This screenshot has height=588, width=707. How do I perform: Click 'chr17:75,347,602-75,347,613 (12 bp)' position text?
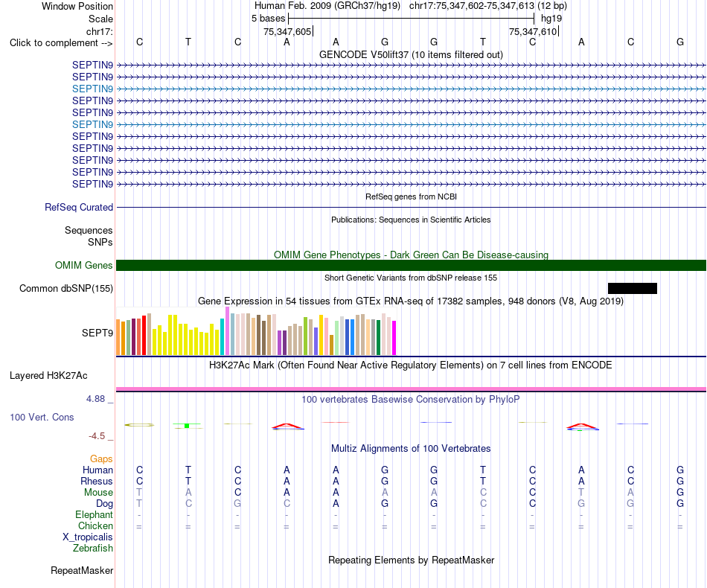pos(488,6)
